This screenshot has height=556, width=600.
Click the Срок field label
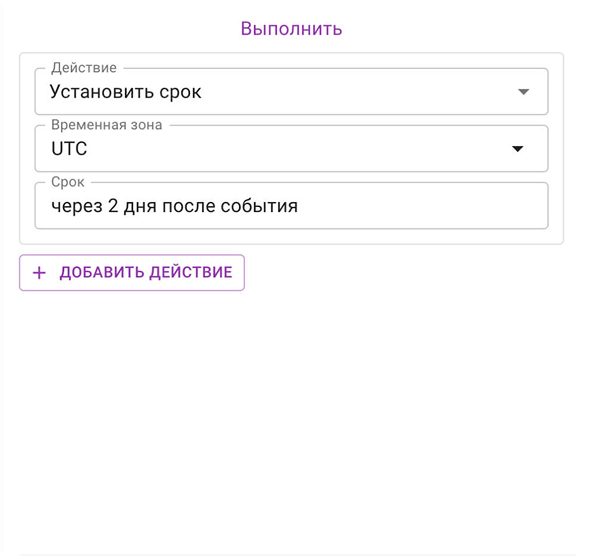click(68, 182)
